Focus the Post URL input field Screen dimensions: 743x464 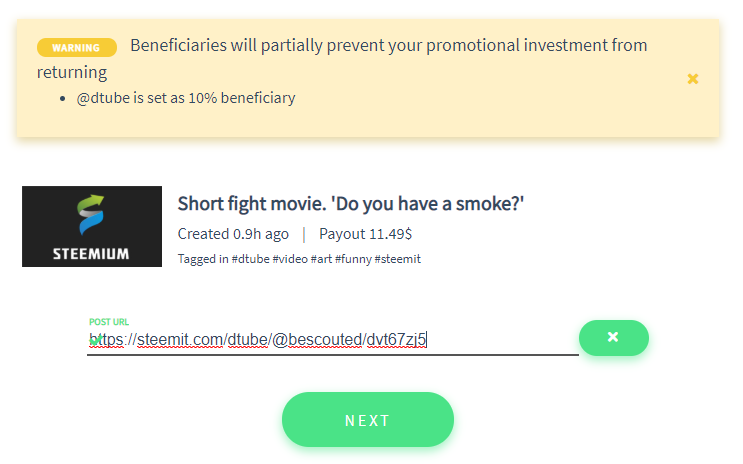tap(333, 339)
